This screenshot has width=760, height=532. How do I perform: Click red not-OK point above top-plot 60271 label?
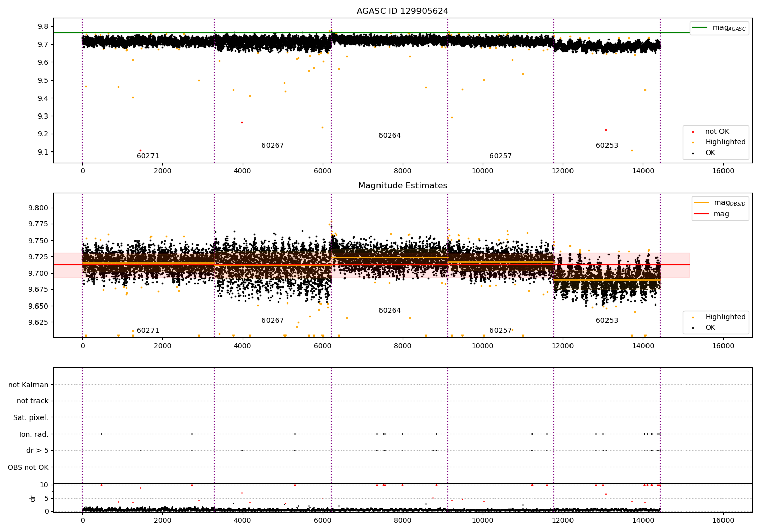point(140,150)
